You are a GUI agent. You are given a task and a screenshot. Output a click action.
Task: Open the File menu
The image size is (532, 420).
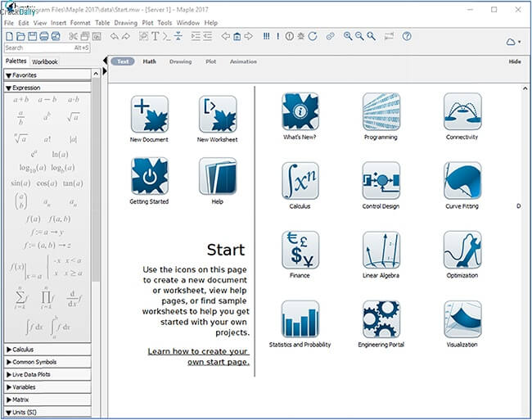pyautogui.click(x=9, y=23)
